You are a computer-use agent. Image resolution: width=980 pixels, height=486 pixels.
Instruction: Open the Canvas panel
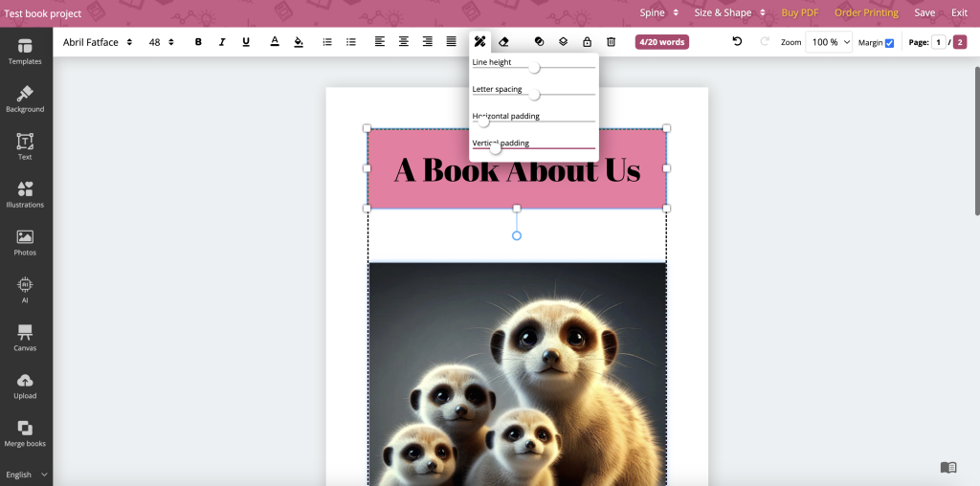coord(25,338)
